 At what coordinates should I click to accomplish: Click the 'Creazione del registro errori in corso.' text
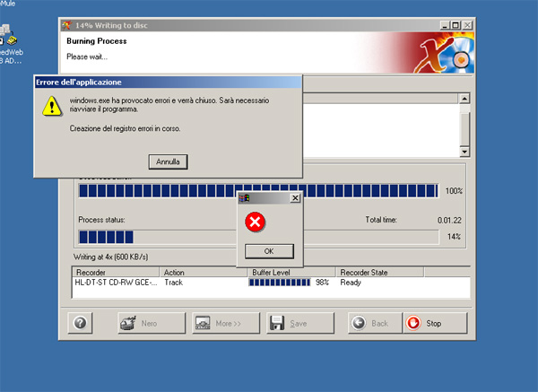[125, 128]
